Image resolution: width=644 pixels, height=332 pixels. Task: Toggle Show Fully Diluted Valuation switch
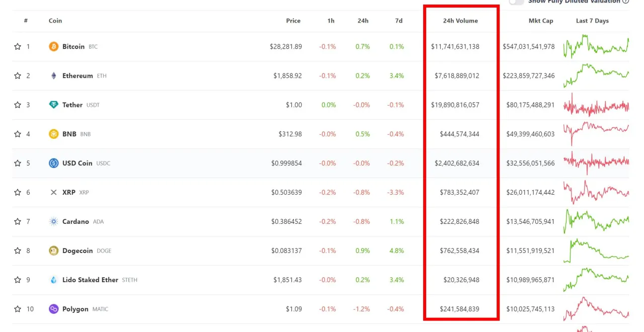[x=516, y=2]
